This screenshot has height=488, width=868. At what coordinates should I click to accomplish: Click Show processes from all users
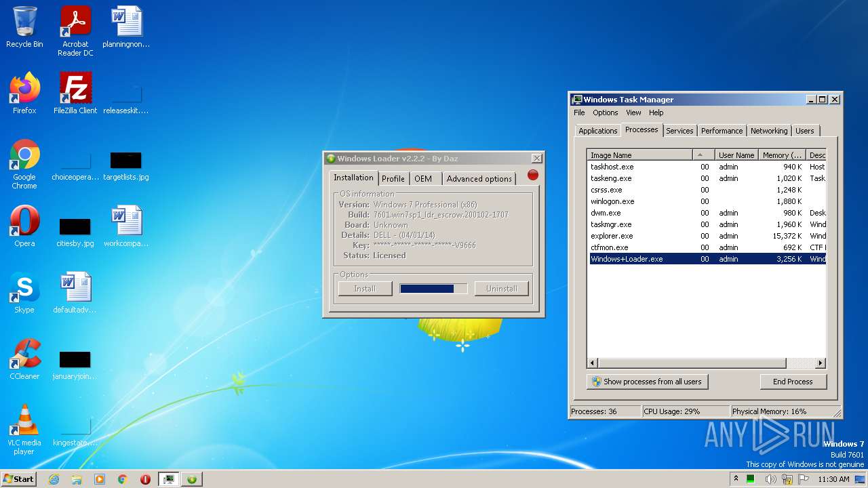click(x=647, y=382)
